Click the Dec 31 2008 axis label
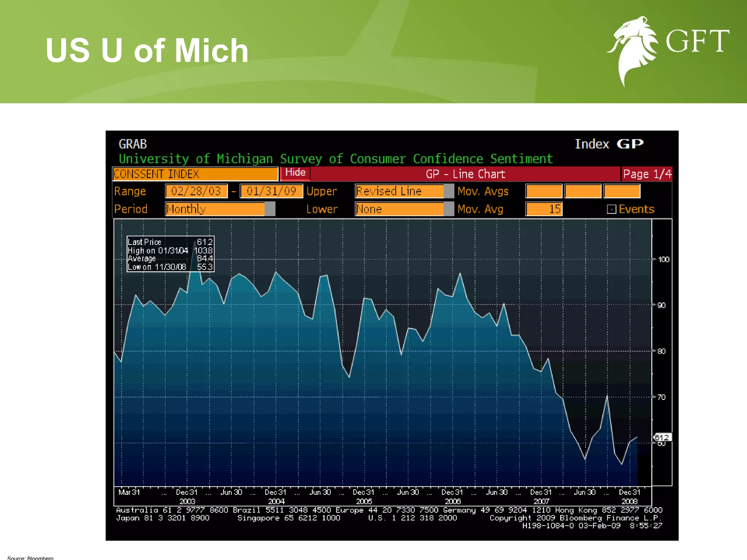Image resolution: width=747 pixels, height=560 pixels. point(630,497)
